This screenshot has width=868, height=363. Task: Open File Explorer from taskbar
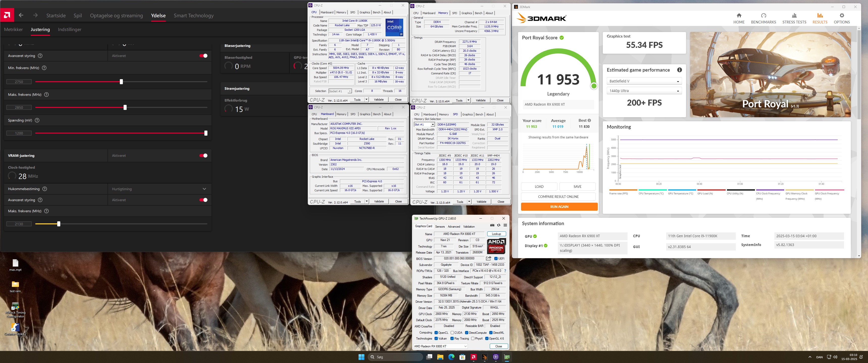coord(440,357)
